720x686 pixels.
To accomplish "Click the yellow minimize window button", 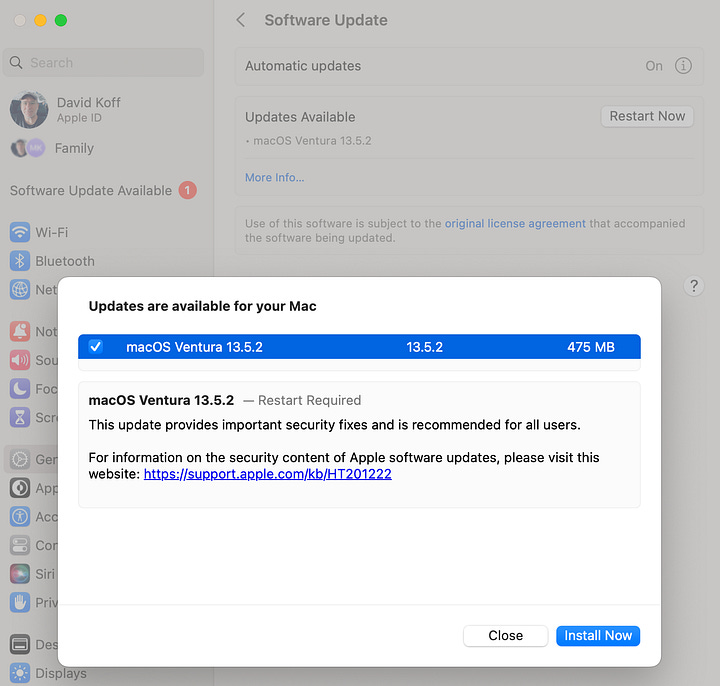I will 40,20.
